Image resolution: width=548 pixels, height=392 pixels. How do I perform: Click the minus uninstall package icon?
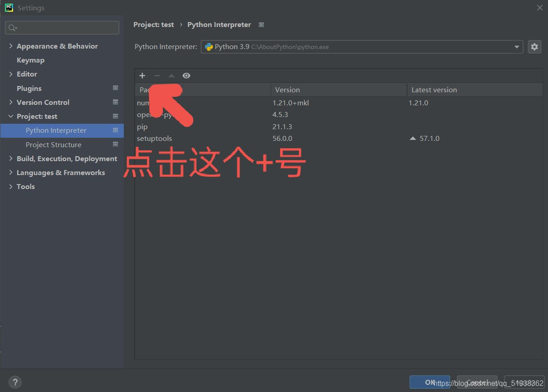[x=157, y=76]
